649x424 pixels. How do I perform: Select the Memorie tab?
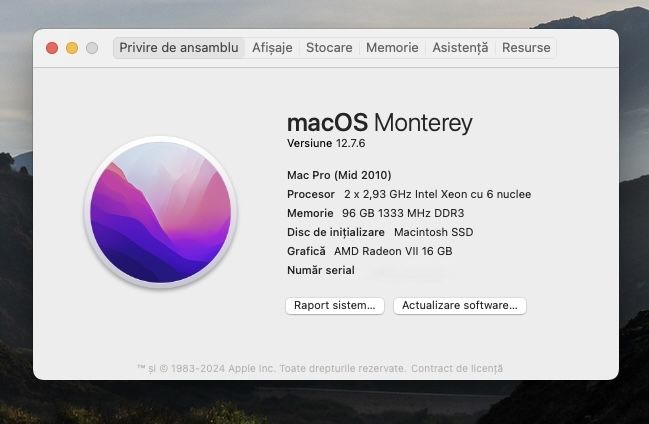[392, 48]
